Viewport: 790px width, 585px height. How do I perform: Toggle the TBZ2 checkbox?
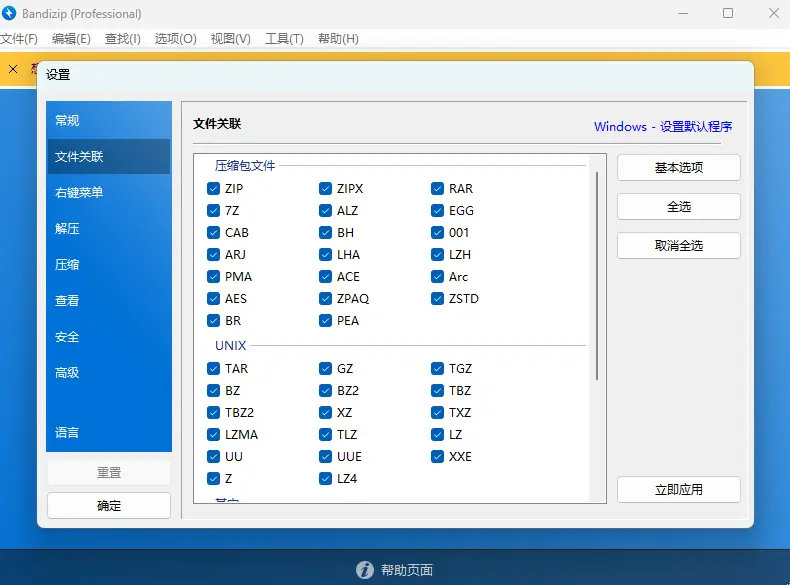(213, 413)
